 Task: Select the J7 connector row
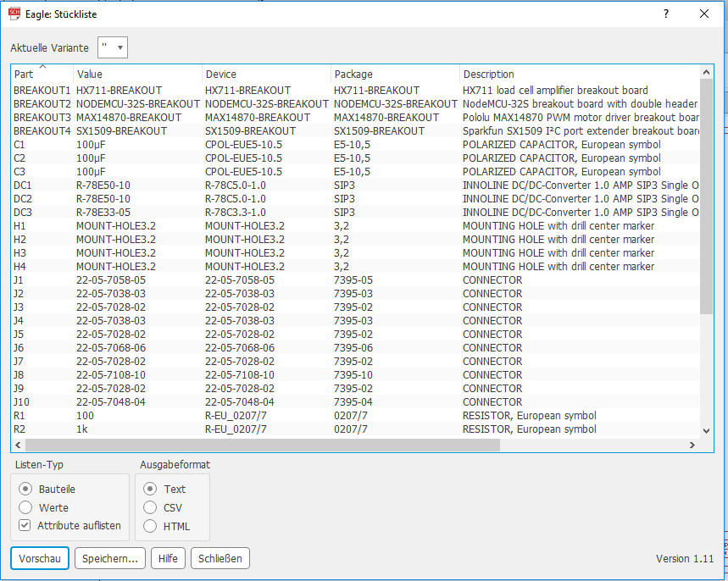[355, 361]
